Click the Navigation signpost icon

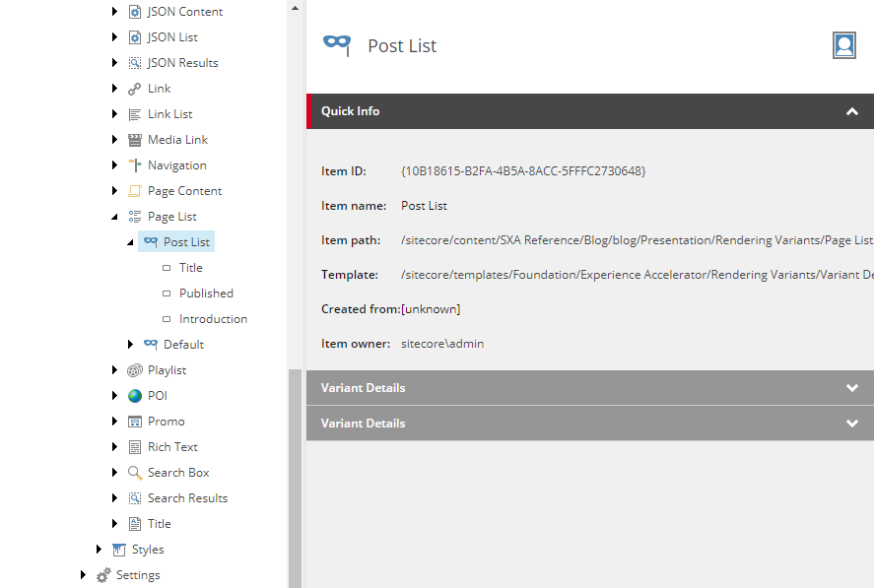click(x=135, y=165)
